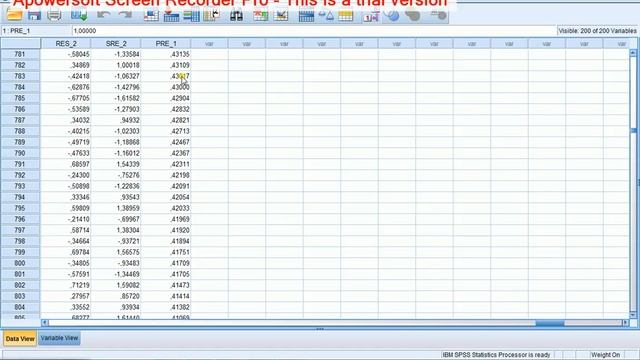The image size is (640, 360).
Task: Click RES_2 cell value -,57591
Action: tap(66, 274)
